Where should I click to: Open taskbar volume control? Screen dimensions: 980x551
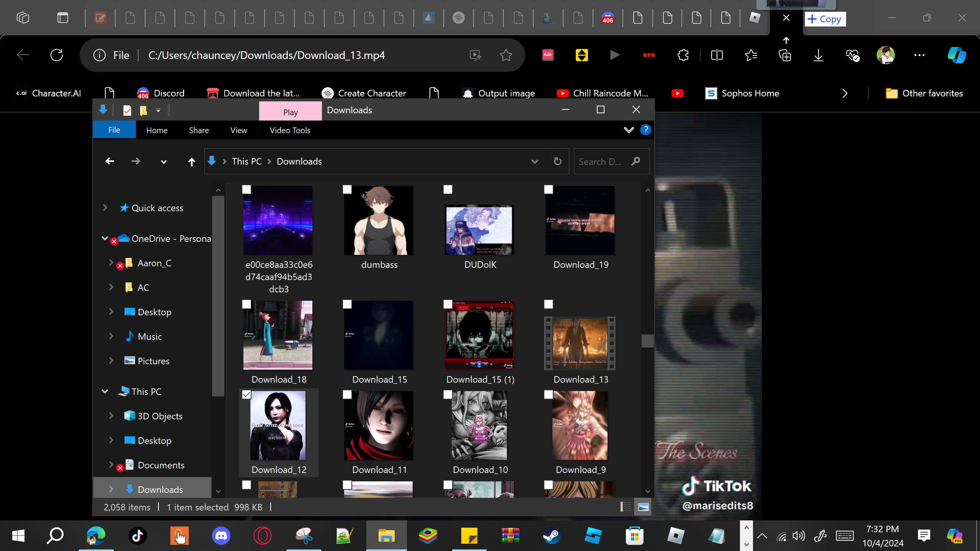(x=799, y=536)
